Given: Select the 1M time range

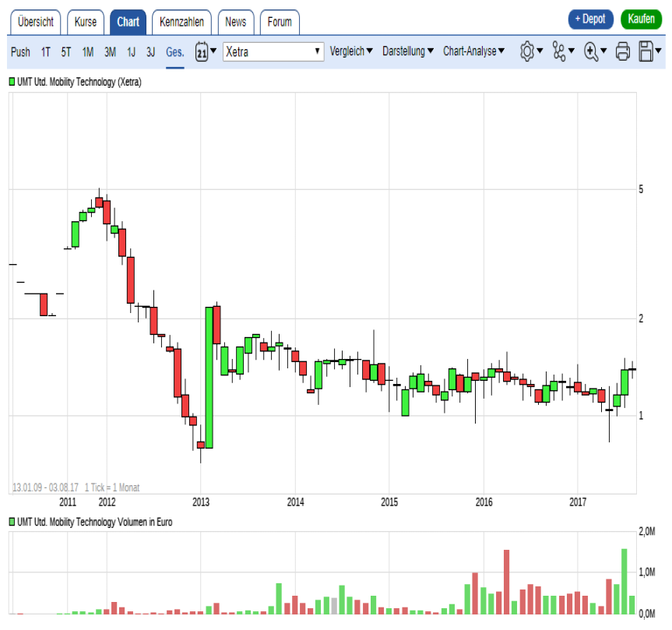Looking at the screenshot, I should pyautogui.click(x=88, y=52).
